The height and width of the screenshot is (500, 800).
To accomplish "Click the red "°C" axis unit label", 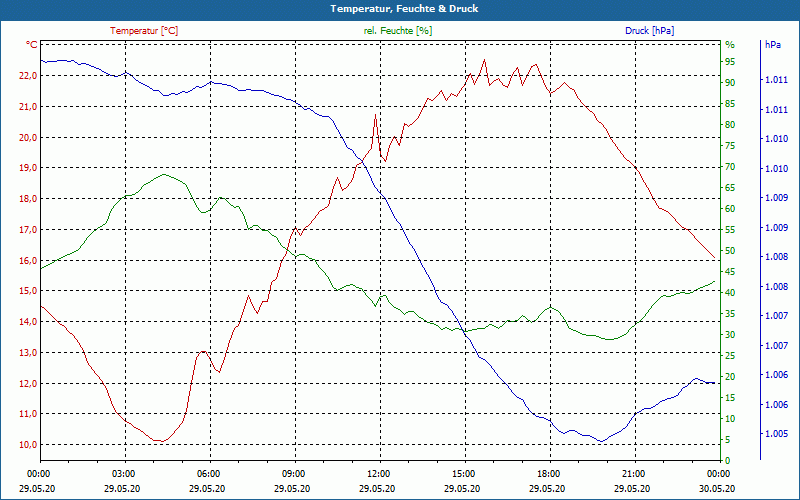I will click(32, 45).
